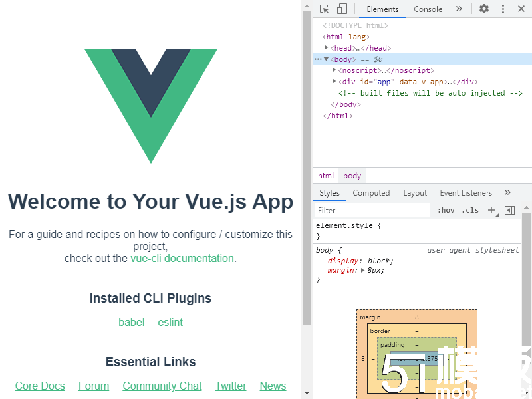Select body in the DOM breadcrumb bar
This screenshot has height=399, width=532.
351,175
